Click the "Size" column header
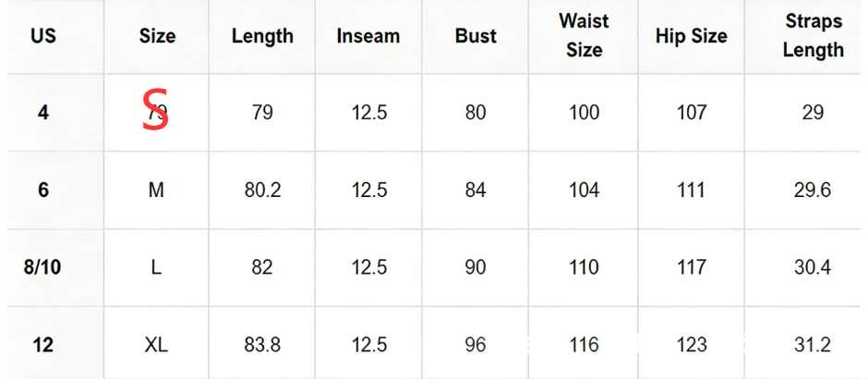 click(157, 36)
